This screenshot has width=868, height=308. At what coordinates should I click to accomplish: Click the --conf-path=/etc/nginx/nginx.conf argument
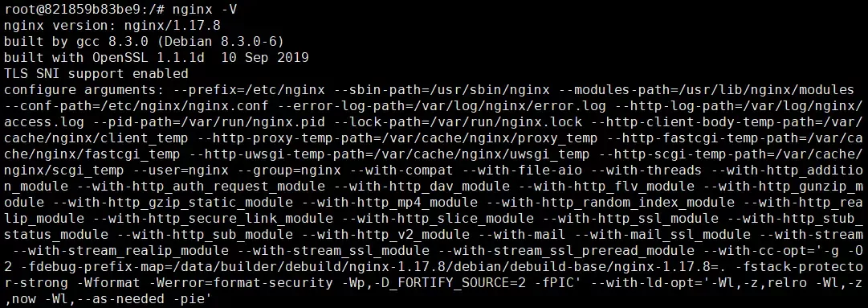[x=137, y=106]
